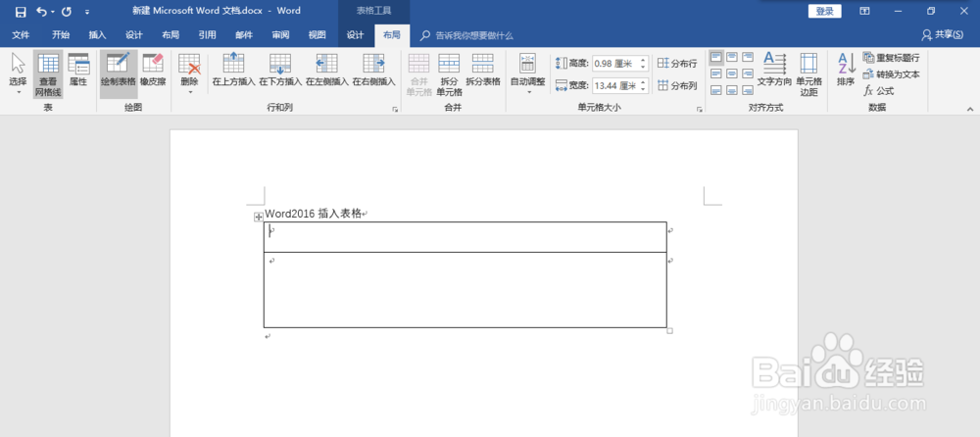Click 拆分单元格 split cells
Image resolution: width=980 pixels, height=437 pixels.
(449, 74)
